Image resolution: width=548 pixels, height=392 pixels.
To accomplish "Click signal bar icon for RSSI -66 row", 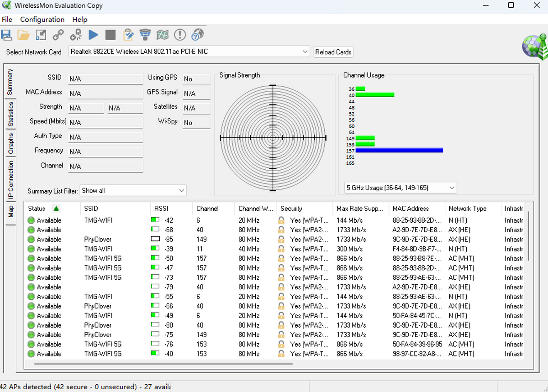I will click(155, 306).
